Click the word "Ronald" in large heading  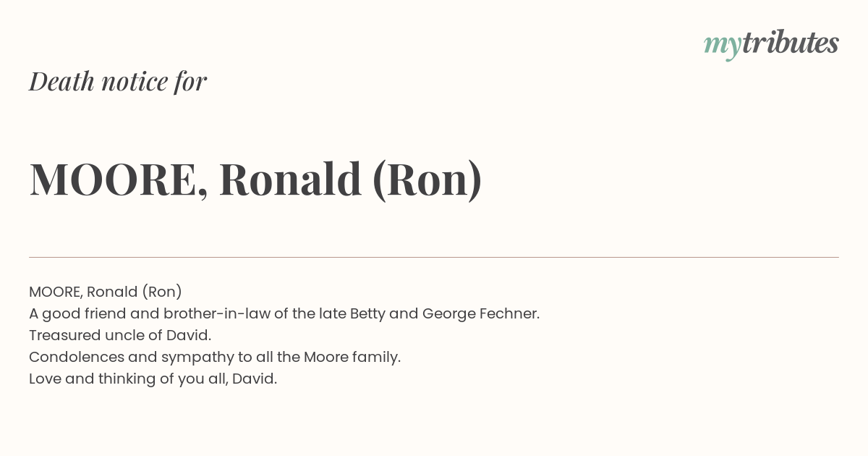290,180
